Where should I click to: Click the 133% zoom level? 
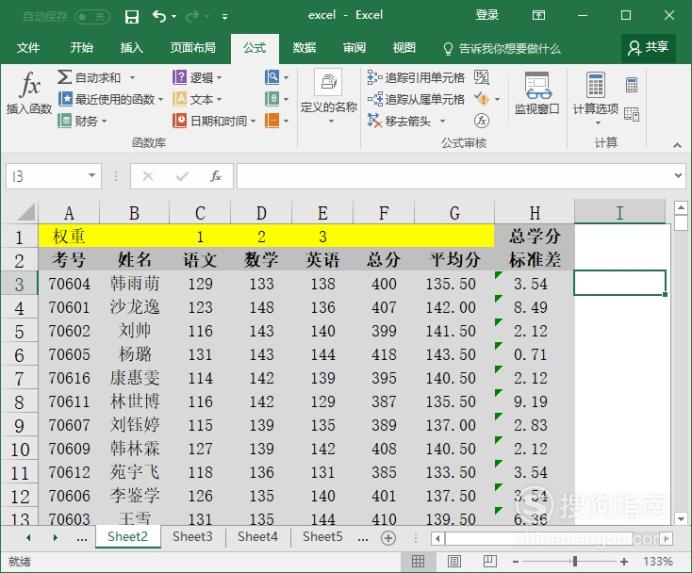[658, 562]
